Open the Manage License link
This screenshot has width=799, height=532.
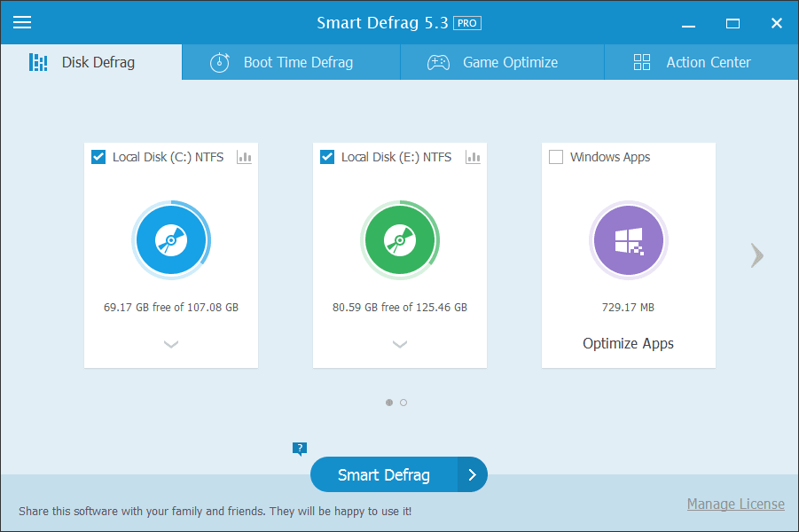tap(736, 504)
